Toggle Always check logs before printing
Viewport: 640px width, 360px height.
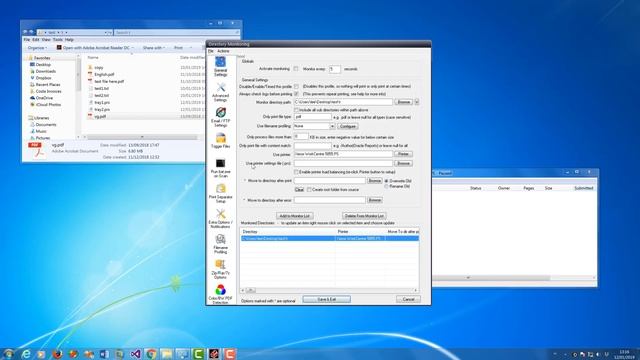pyautogui.click(x=296, y=94)
